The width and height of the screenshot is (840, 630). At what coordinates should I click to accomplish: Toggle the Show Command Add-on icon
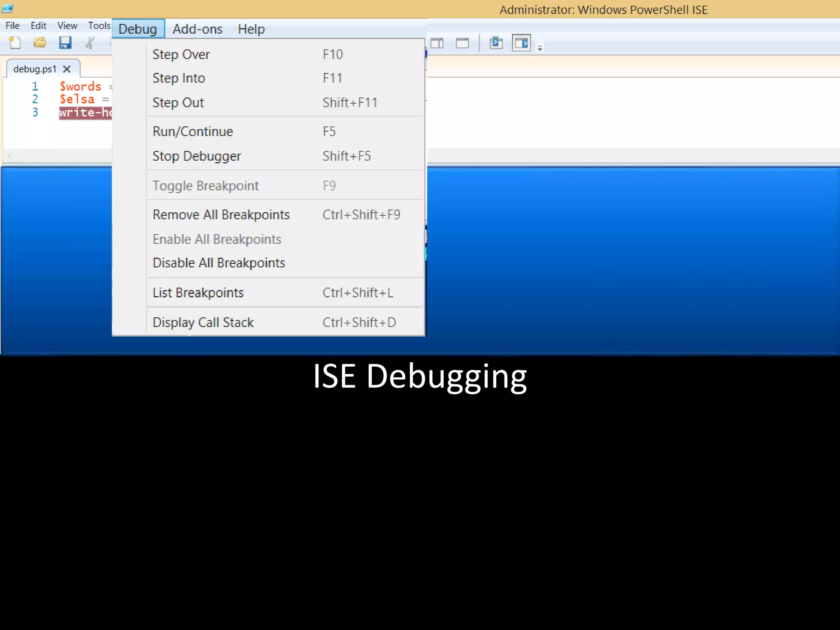[521, 43]
